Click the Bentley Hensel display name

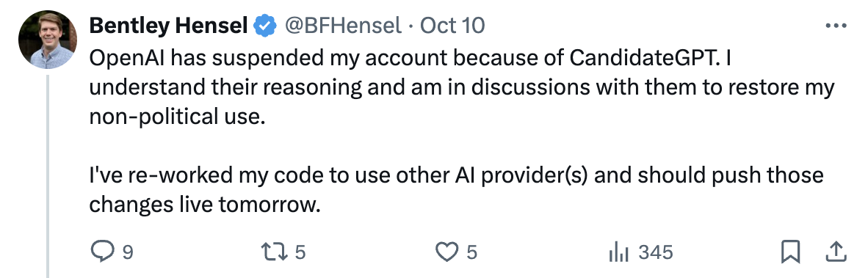168,26
